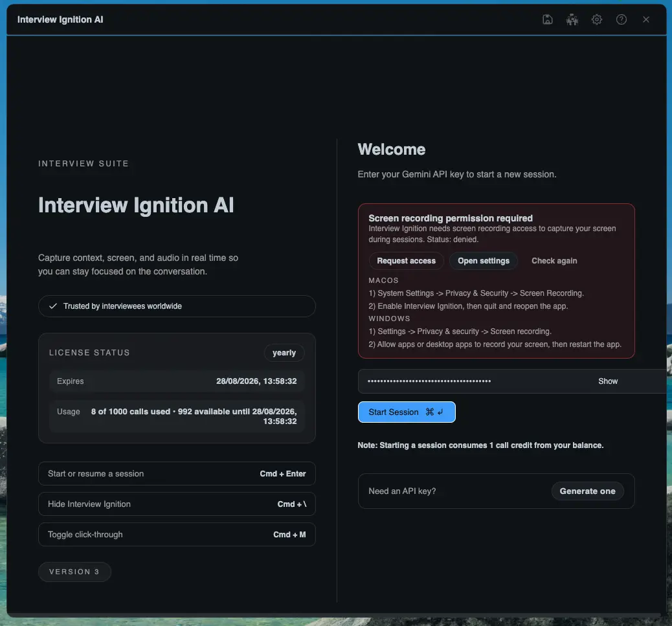The height and width of the screenshot is (626, 672).
Task: Show the hidden Gemini API key
Action: (x=607, y=381)
